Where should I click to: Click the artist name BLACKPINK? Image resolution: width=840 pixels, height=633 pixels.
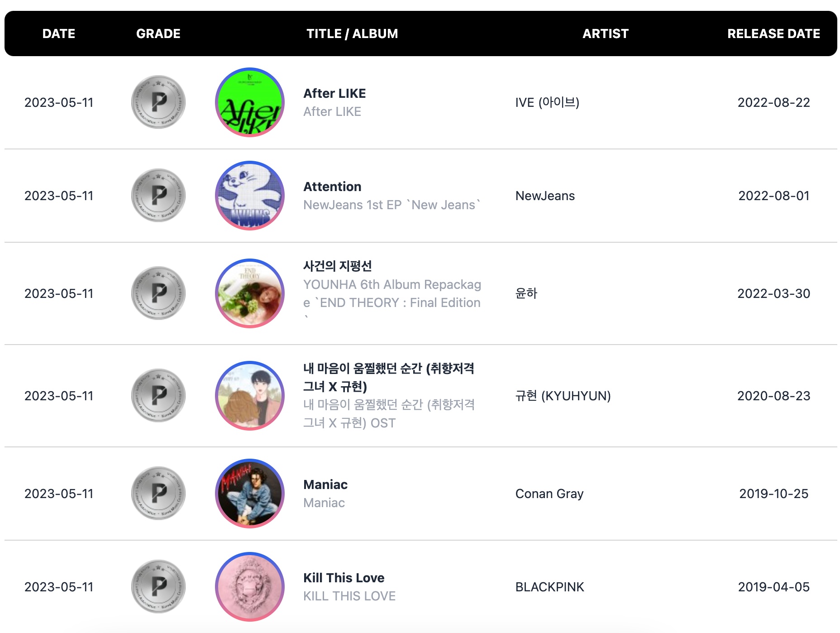point(550,587)
